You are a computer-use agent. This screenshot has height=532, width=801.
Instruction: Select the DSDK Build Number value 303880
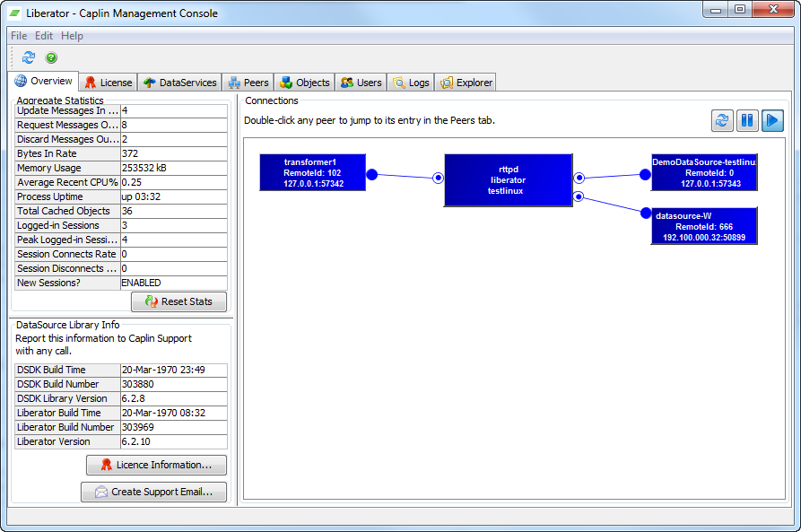pos(174,384)
